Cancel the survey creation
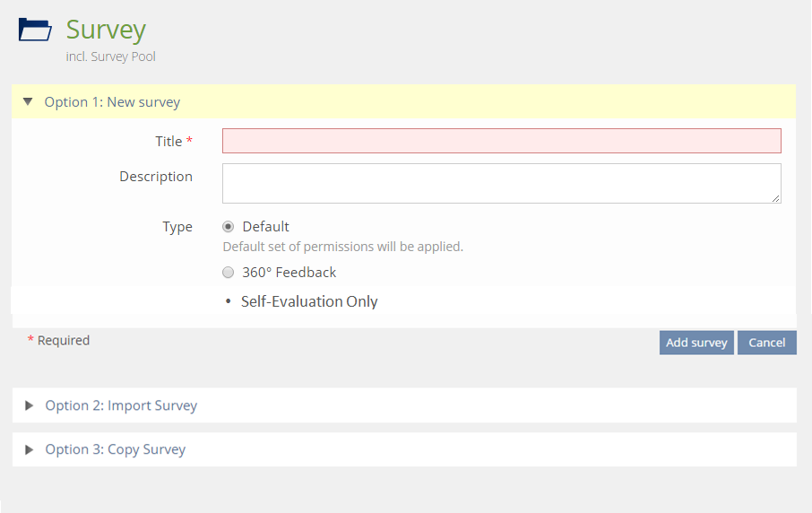Screen dimensions: 812x513 pyautogui.click(x=766, y=343)
